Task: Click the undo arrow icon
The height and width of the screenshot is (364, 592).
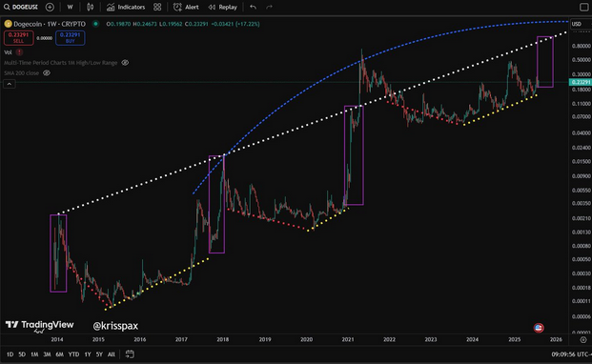Action: tap(253, 7)
